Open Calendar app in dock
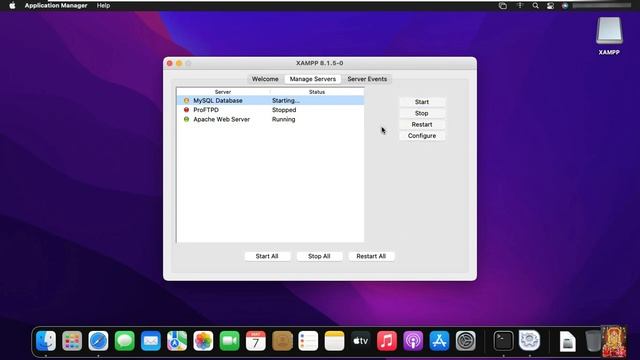Viewport: 640px width, 360px height. (x=256, y=340)
